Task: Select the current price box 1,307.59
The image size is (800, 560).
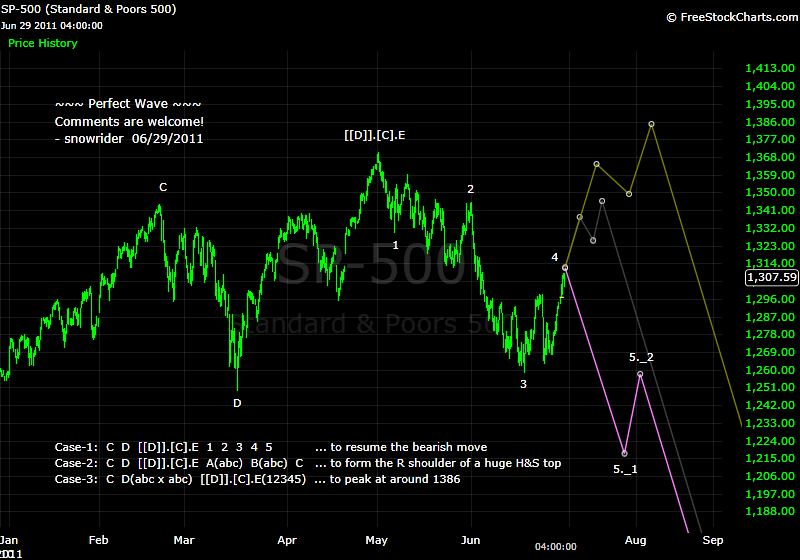Action: [x=771, y=277]
